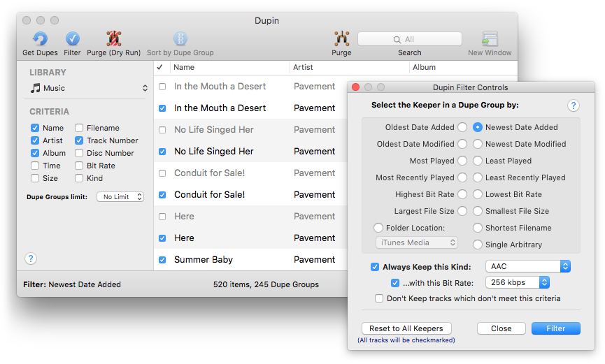Image resolution: width=605 pixels, height=364 pixels.
Task: Select Highest Bit Rate radio button
Action: (462, 194)
